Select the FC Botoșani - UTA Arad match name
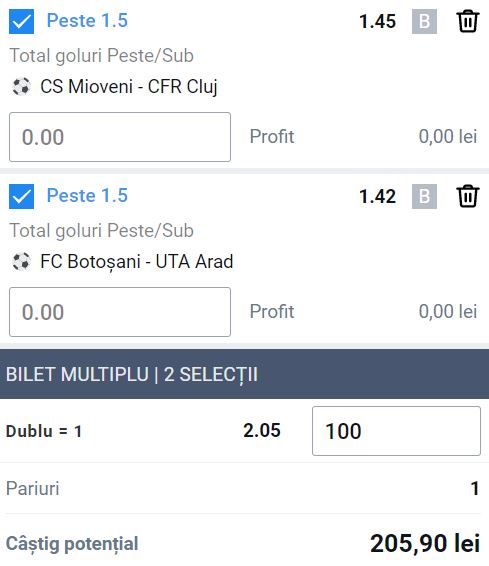Screen dimensions: 489x566 tap(137, 261)
